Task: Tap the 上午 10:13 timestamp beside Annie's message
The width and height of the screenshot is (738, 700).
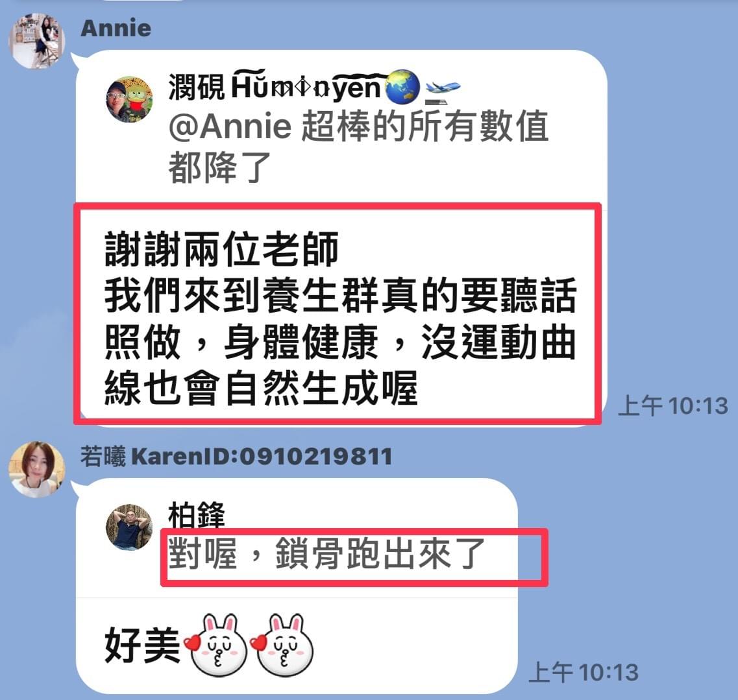Action: pos(673,406)
